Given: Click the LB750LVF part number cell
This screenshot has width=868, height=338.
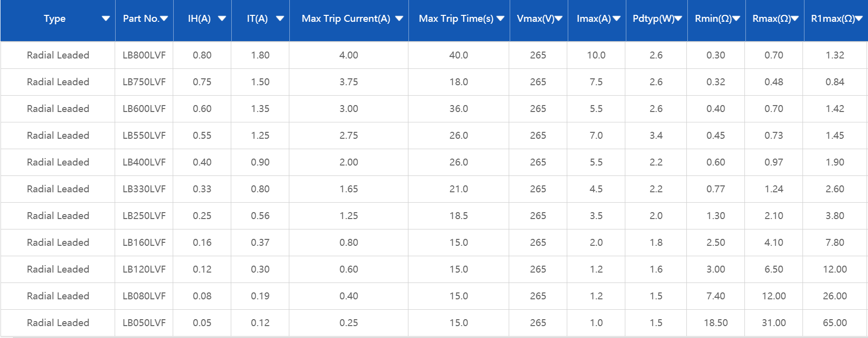Looking at the screenshot, I should pos(144,82).
